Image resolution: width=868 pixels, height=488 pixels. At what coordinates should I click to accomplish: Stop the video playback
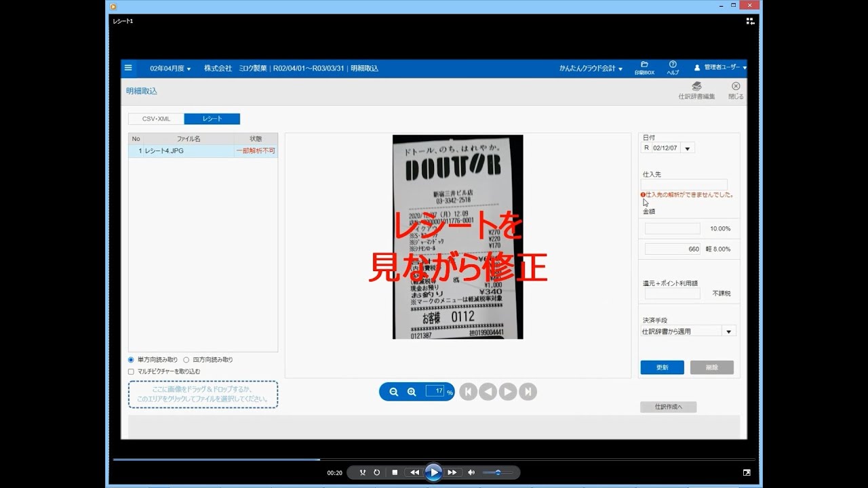tap(395, 472)
